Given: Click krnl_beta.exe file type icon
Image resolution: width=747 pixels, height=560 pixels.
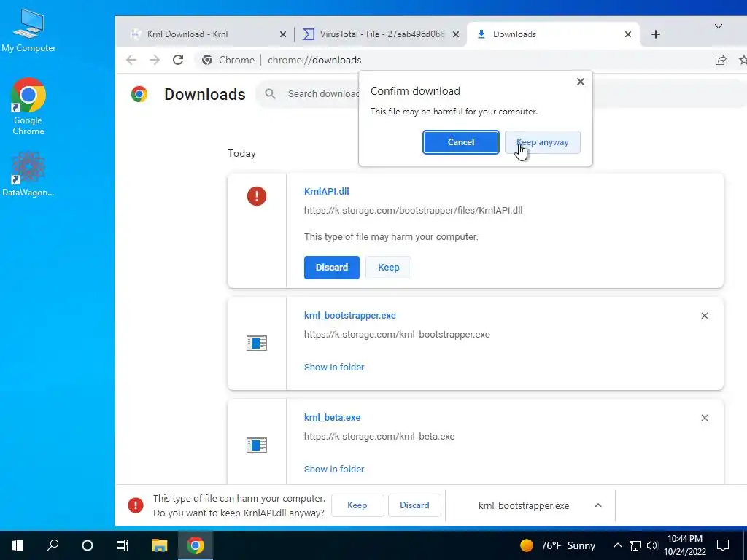Looking at the screenshot, I should 256,446.
